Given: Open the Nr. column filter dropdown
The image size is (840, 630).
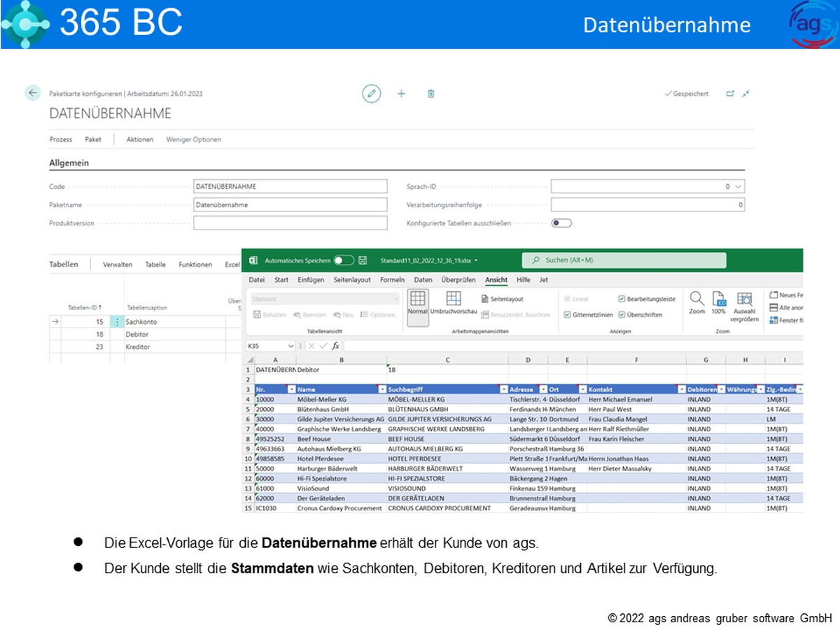Looking at the screenshot, I should pos(291,389).
